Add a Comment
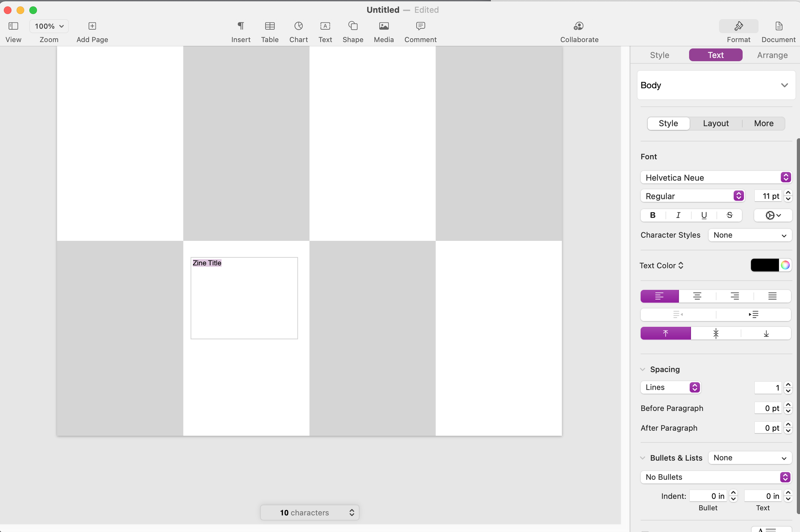 click(421, 26)
